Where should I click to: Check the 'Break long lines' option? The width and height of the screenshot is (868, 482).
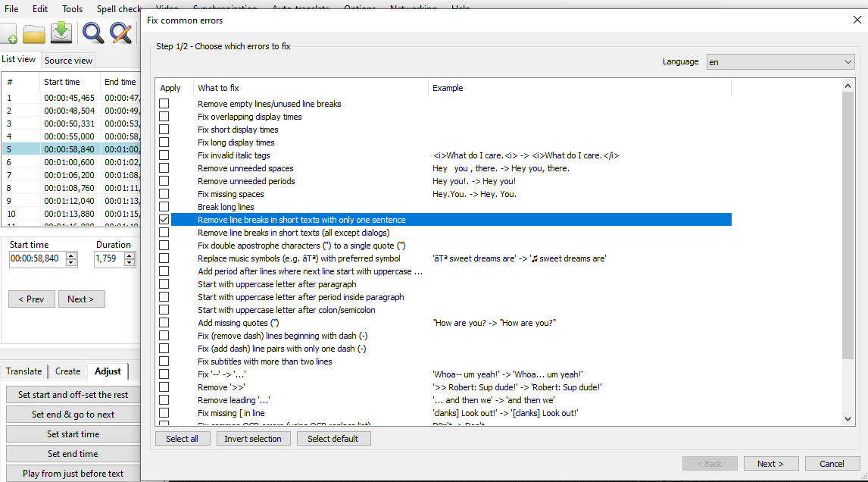pyautogui.click(x=164, y=207)
